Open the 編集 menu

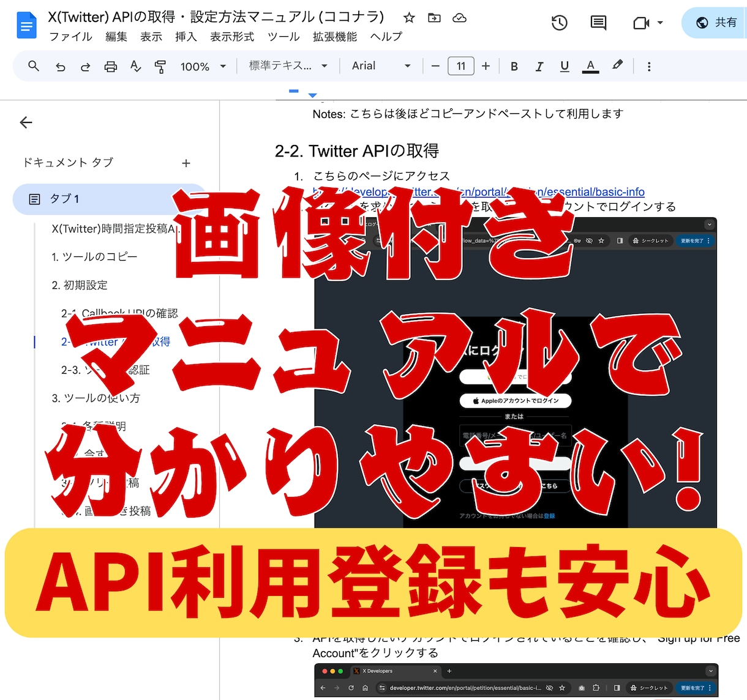tap(116, 37)
